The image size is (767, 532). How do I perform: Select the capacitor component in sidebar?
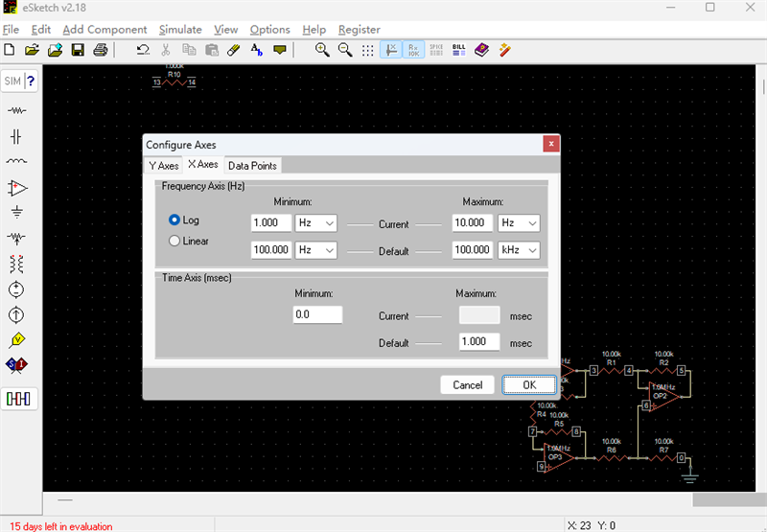tap(16, 137)
